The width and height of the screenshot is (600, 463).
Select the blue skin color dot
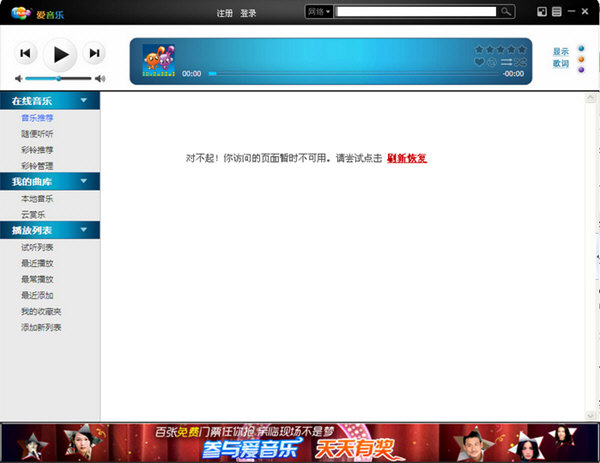click(581, 47)
